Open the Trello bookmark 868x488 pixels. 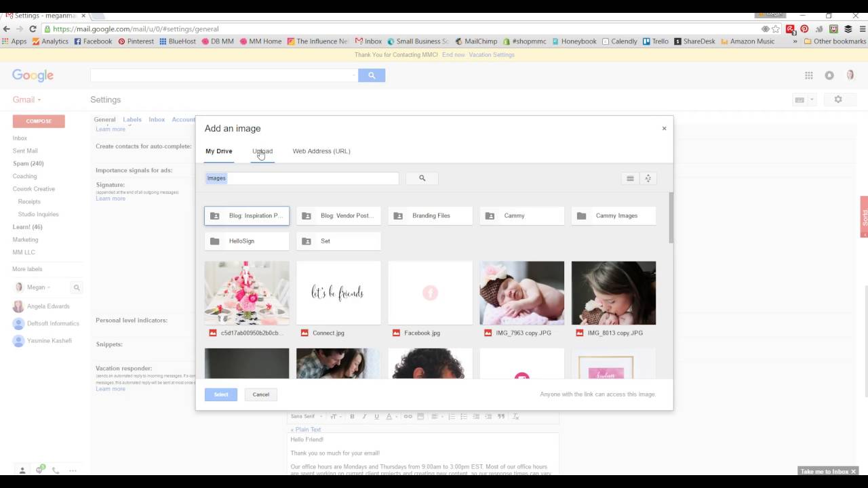(x=655, y=41)
